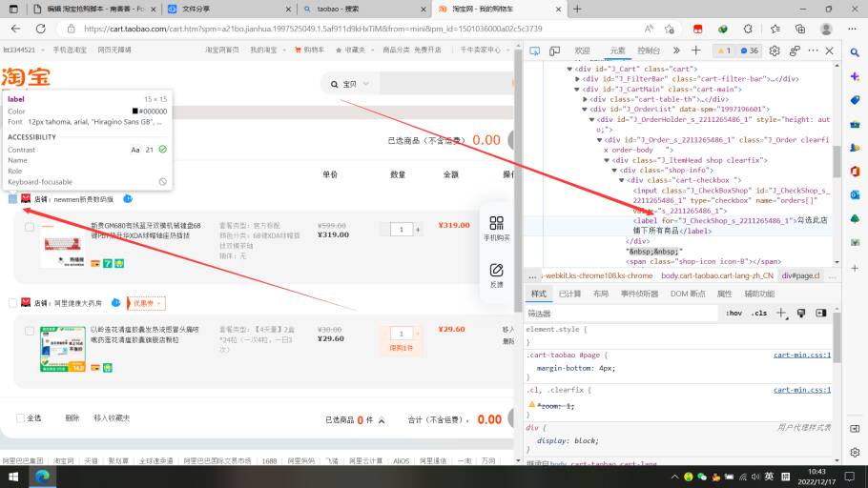Open first cart-min.css:1 source link
Viewport: 868px width, 488px height.
802,356
